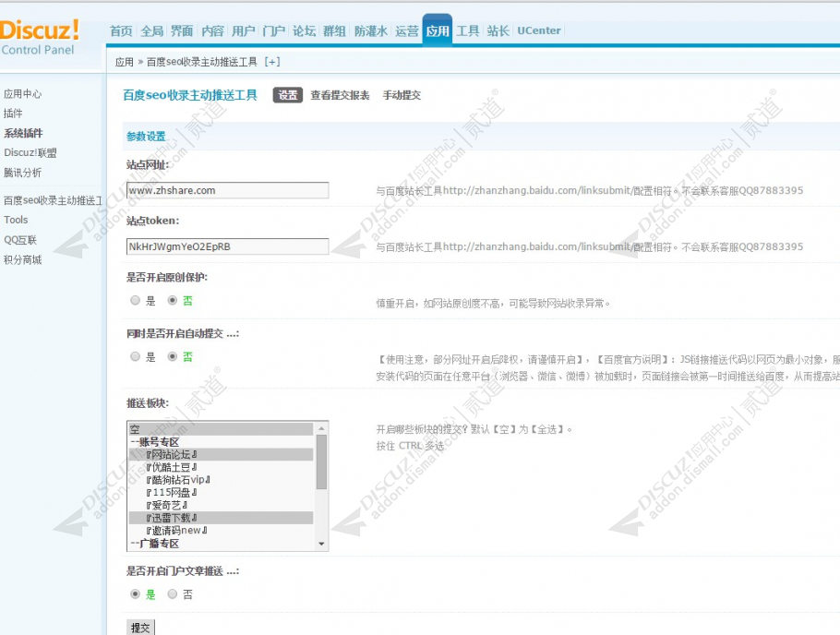Go to the 全局 navigation tab

(x=152, y=31)
